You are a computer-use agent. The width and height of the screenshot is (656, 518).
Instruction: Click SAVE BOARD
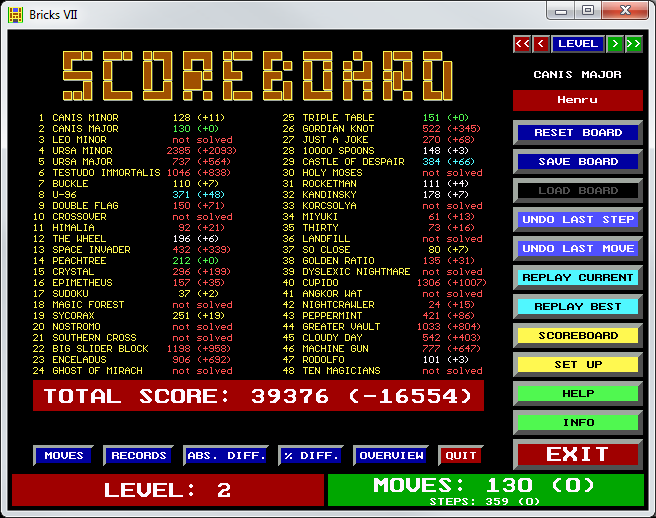(x=577, y=161)
